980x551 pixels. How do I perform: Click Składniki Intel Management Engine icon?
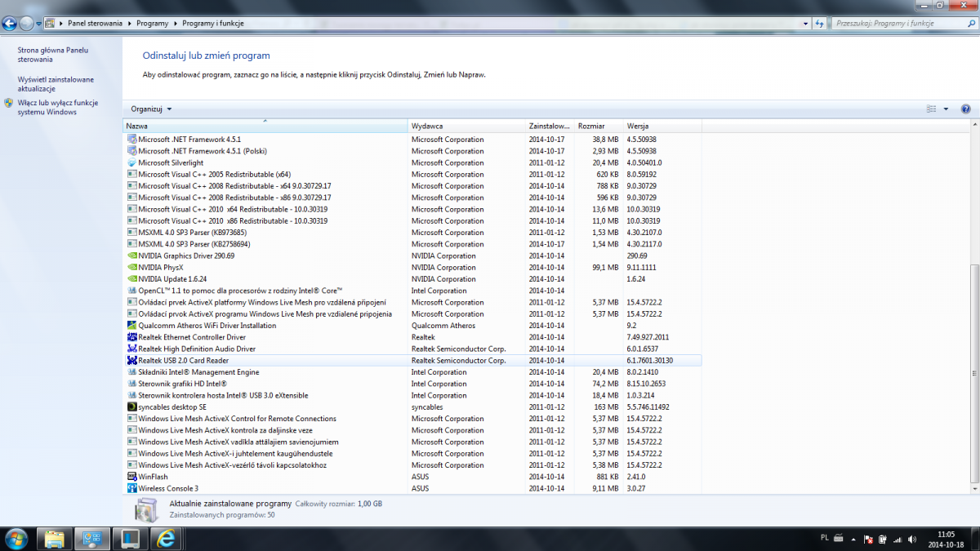tap(132, 372)
